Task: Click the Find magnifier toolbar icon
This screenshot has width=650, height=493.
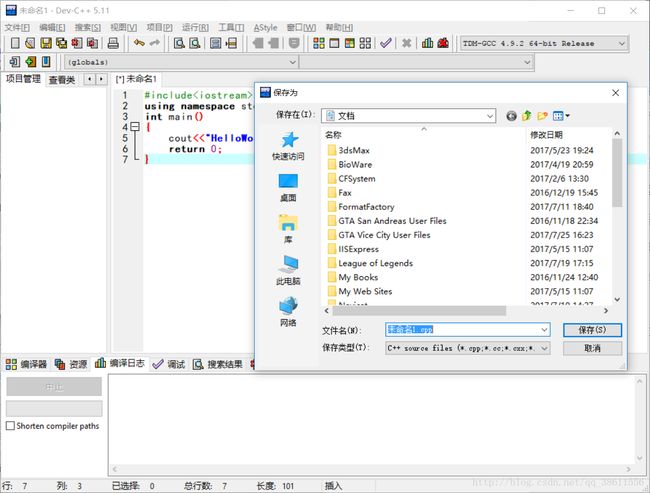Action: point(179,43)
